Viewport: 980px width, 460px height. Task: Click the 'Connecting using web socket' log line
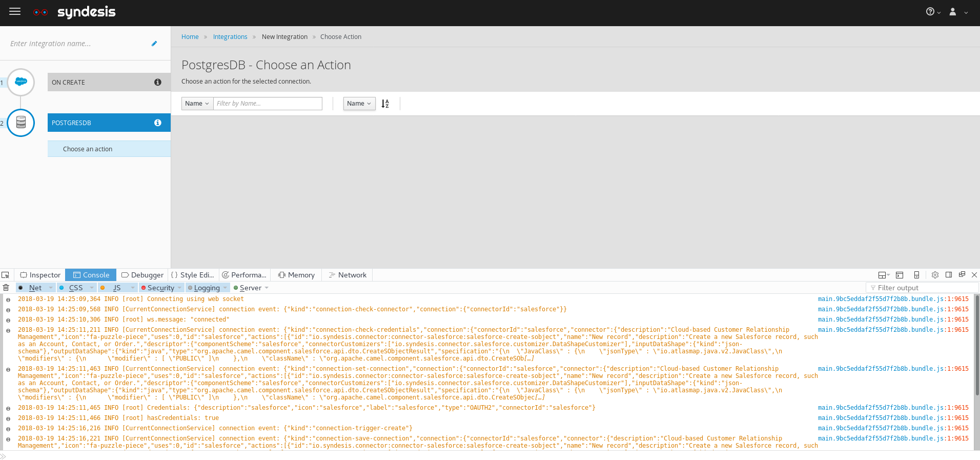click(131, 299)
